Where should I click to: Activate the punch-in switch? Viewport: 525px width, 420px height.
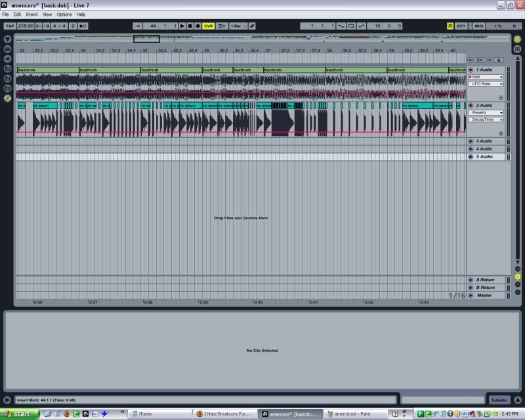coord(341,26)
